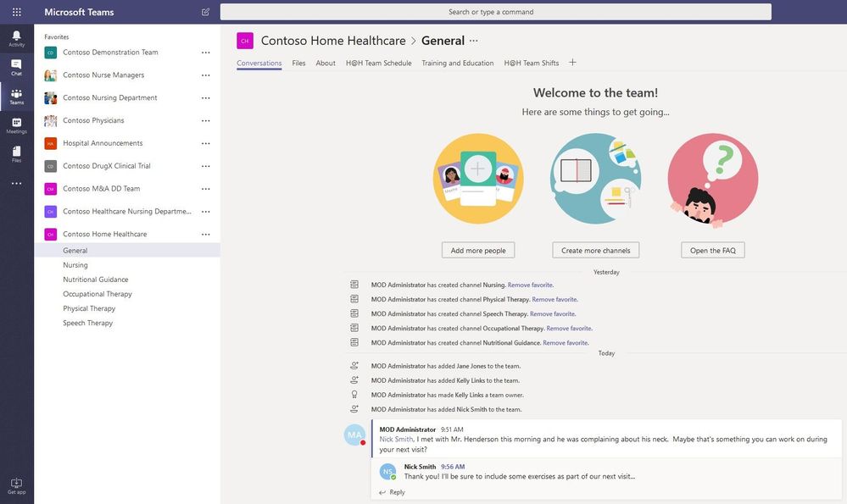Screen dimensions: 847x504
Task: Open options for Contoso Physicians
Action: coord(206,120)
